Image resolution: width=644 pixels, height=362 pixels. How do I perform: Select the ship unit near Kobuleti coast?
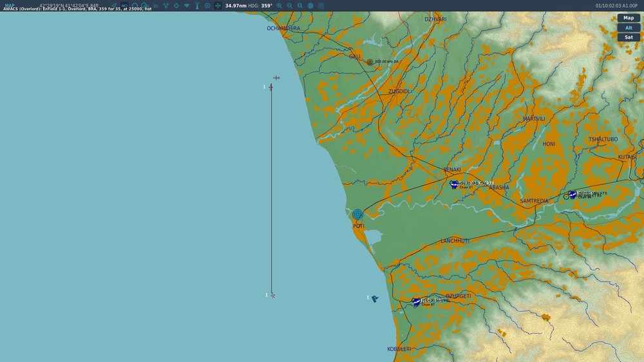(375, 298)
